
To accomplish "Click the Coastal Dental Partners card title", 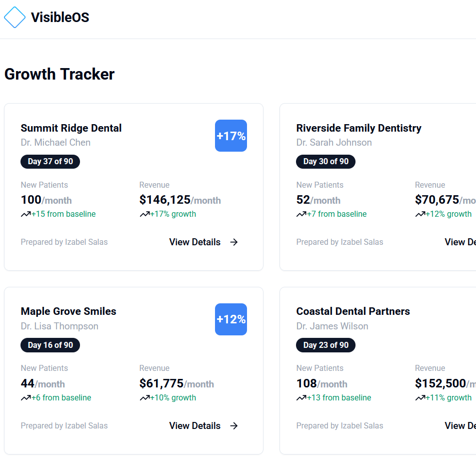I will (x=353, y=311).
